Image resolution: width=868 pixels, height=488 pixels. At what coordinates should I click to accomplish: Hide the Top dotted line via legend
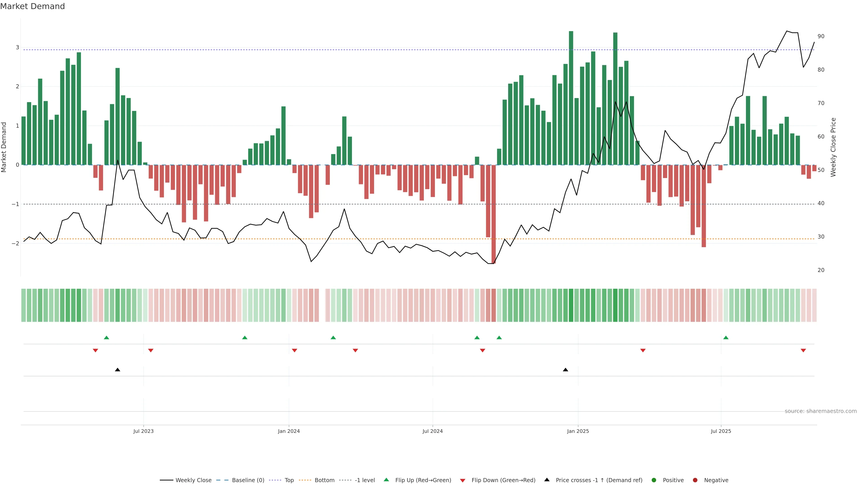click(289, 480)
